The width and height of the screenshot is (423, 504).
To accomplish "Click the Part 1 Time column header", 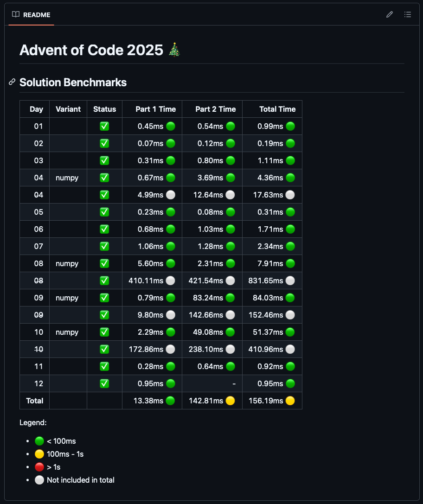I will click(x=155, y=109).
